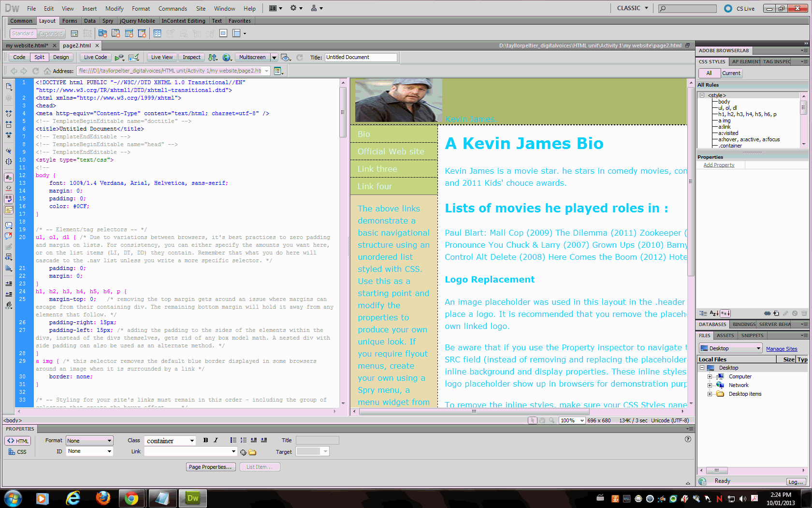
Task: Open the Commands menu
Action: pyautogui.click(x=173, y=8)
